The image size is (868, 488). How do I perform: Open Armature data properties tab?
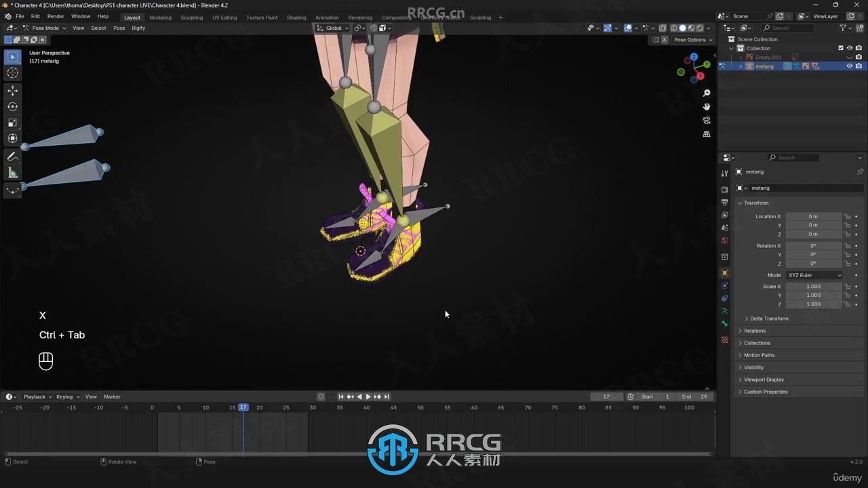click(724, 311)
